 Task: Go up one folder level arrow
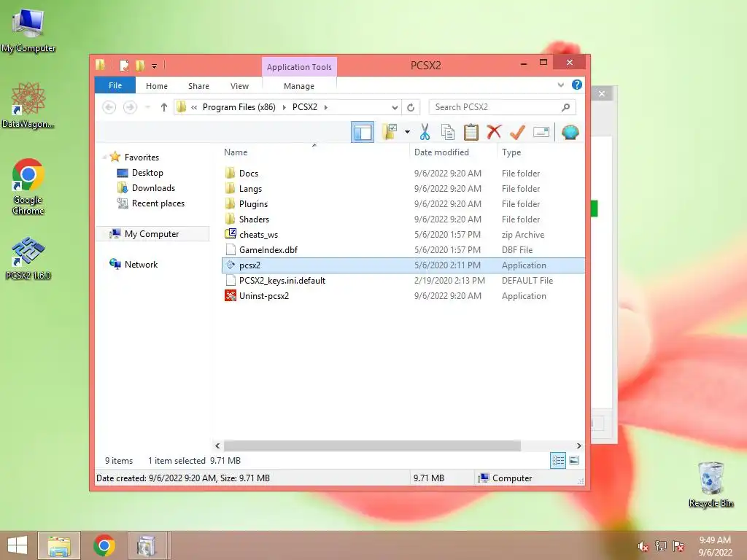tap(164, 107)
